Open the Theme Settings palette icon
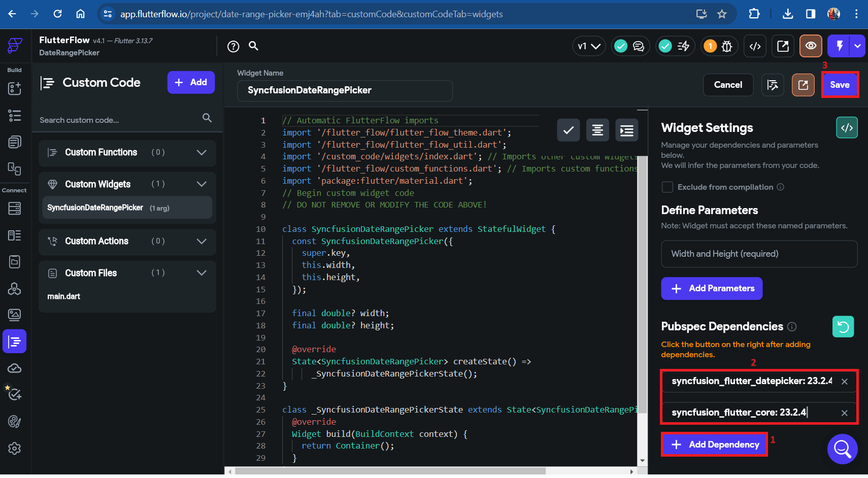 pyautogui.click(x=15, y=421)
